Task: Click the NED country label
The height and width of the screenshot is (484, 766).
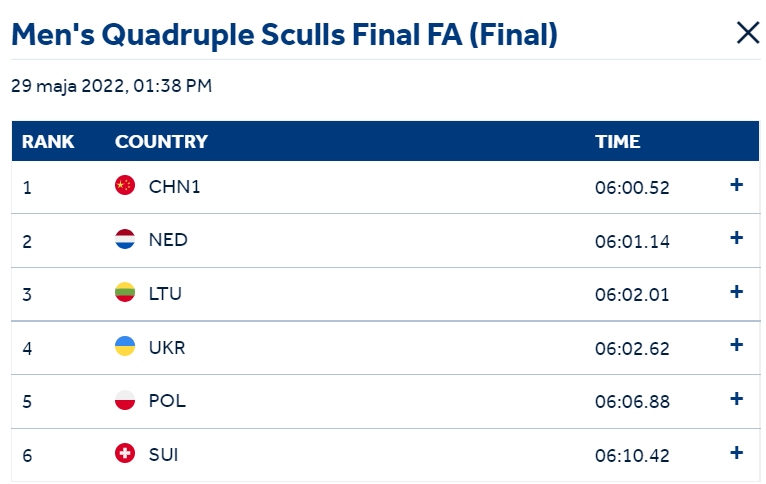Action: pyautogui.click(x=168, y=240)
